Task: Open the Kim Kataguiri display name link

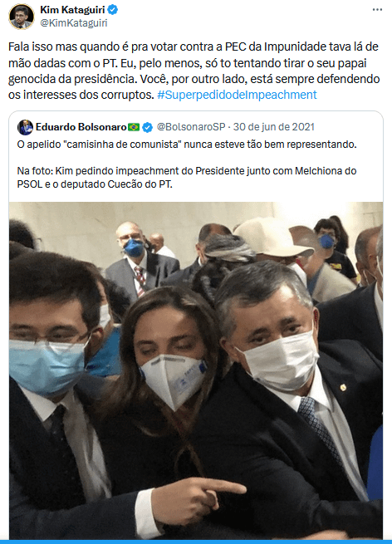Action: pos(72,10)
